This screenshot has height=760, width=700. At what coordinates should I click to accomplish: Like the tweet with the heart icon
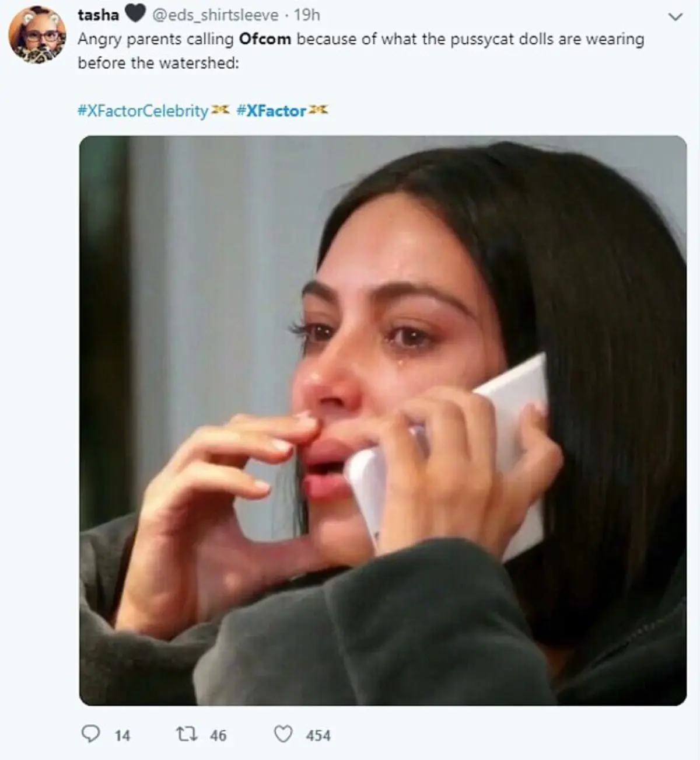click(x=283, y=734)
